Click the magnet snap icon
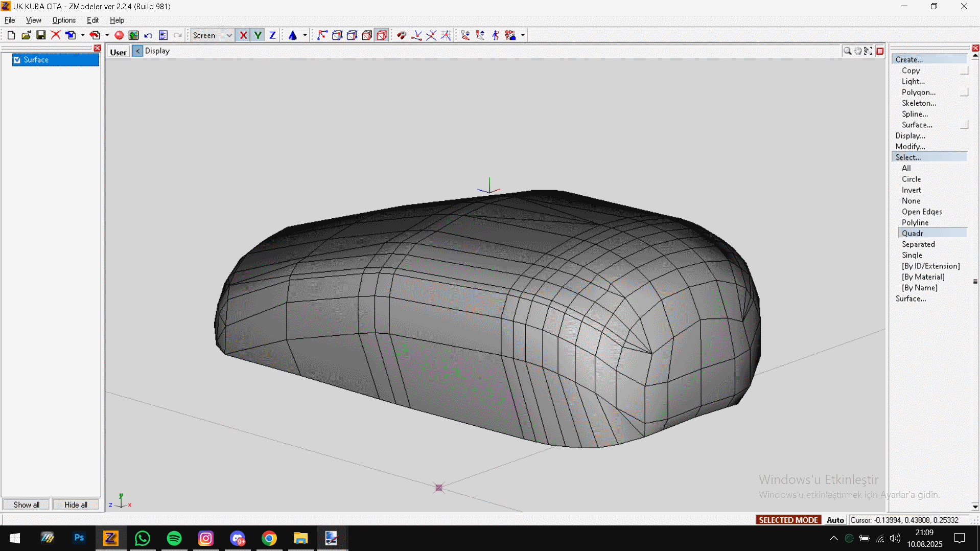980x551 pixels. 402,35
